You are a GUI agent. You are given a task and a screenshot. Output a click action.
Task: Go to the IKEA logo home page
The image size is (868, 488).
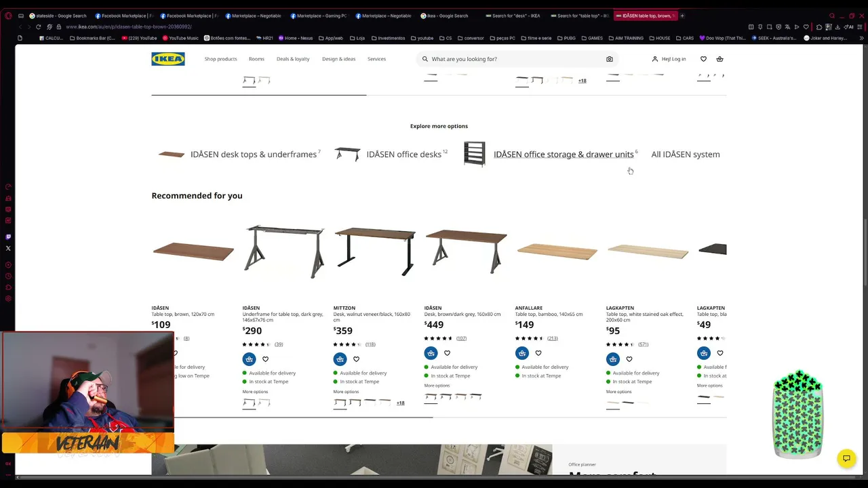tap(168, 59)
